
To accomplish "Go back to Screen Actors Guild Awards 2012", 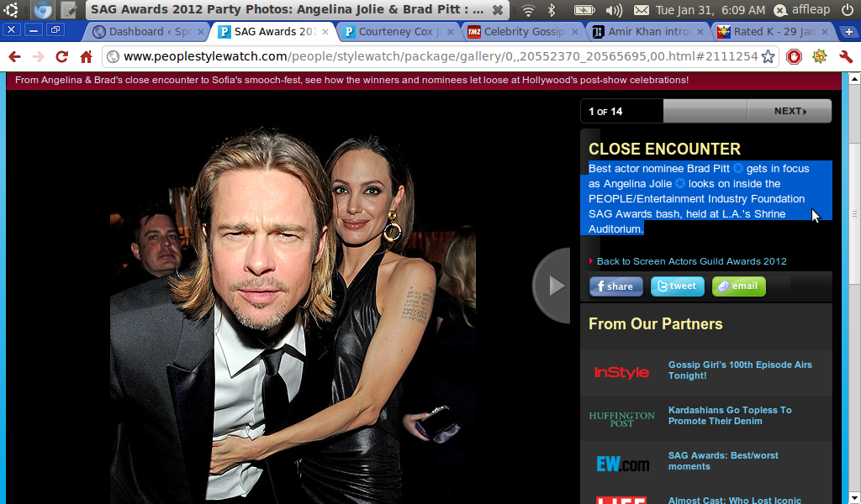I will click(x=691, y=261).
